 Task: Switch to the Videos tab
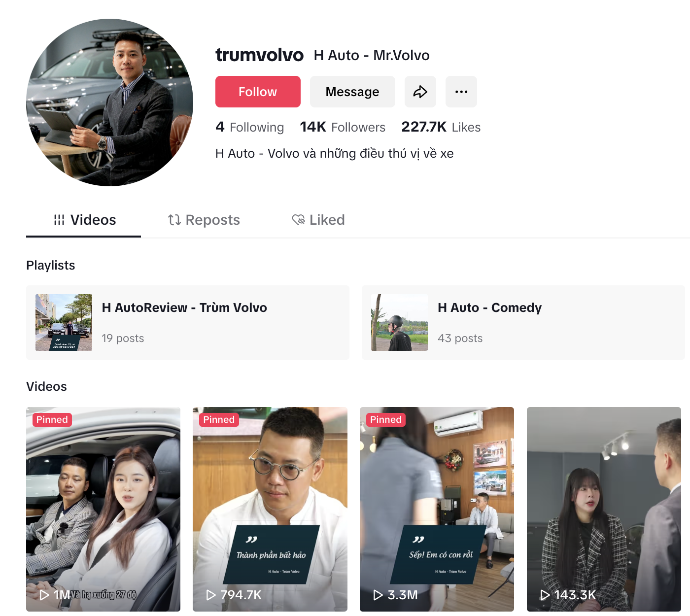coord(84,220)
